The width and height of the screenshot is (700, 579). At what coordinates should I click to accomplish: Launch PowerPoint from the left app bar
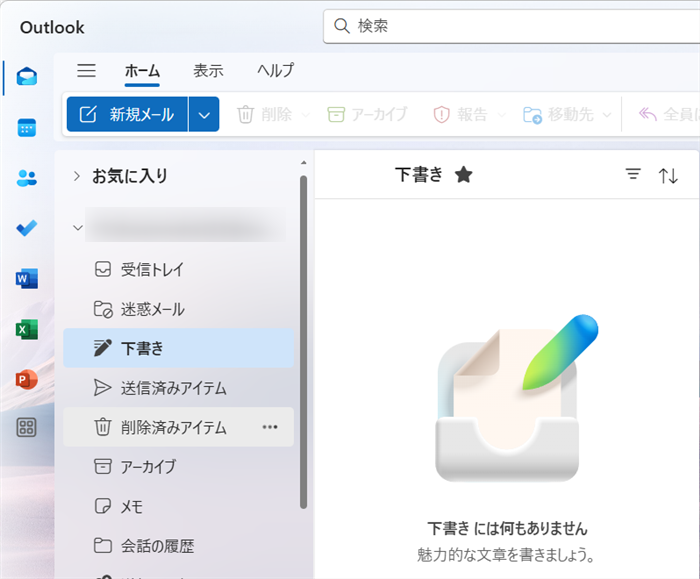[x=27, y=379]
